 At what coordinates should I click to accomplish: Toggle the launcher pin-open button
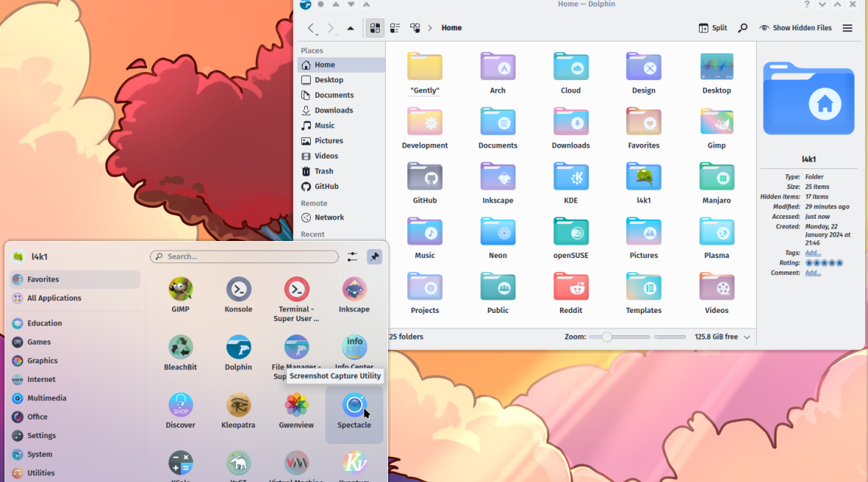point(375,257)
